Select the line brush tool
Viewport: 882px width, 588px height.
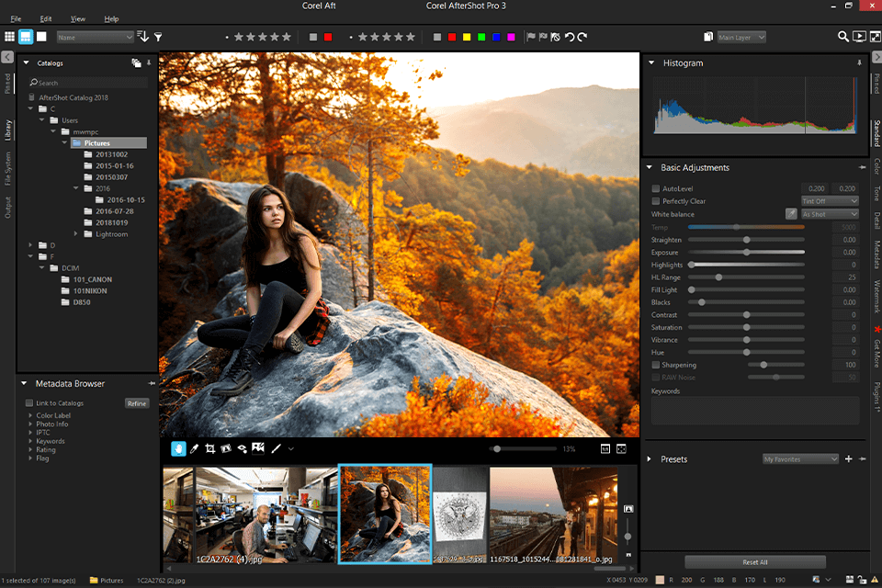(277, 448)
